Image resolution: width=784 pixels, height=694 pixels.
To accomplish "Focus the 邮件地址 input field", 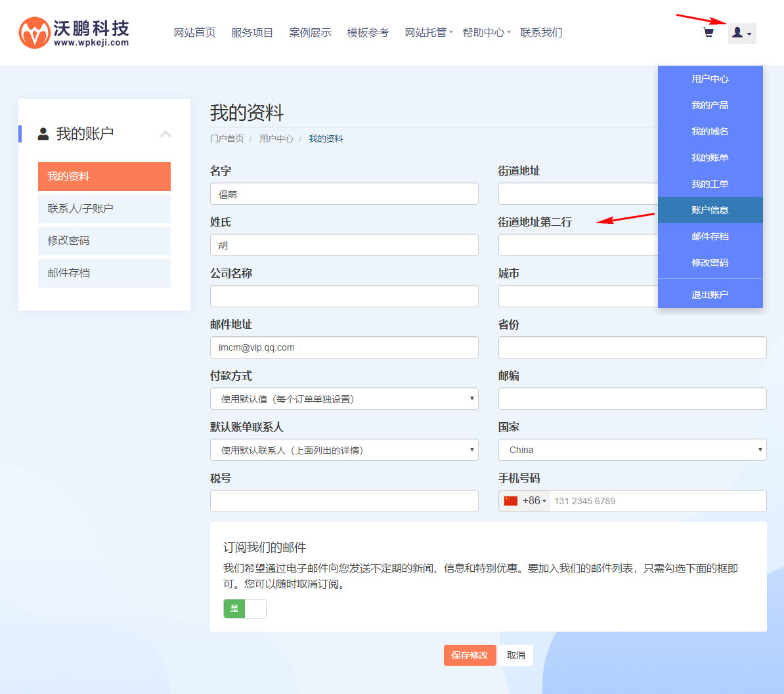I will (344, 347).
